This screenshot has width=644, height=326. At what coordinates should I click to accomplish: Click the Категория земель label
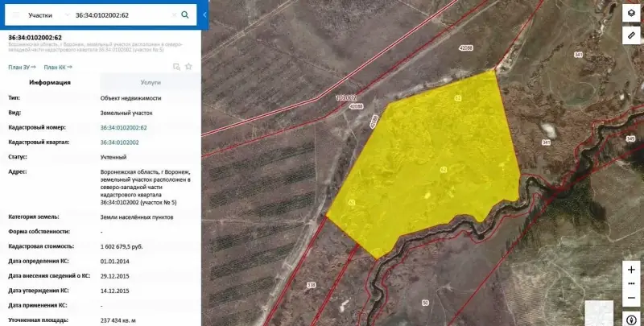(x=34, y=217)
